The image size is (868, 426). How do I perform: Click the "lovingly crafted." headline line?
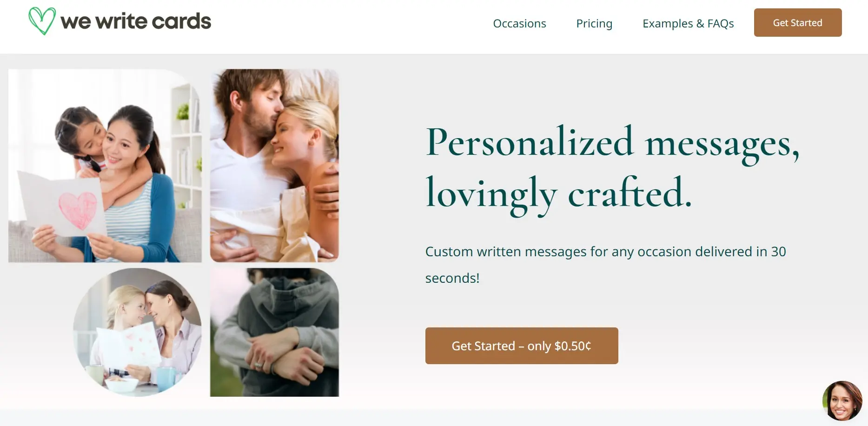click(x=559, y=193)
